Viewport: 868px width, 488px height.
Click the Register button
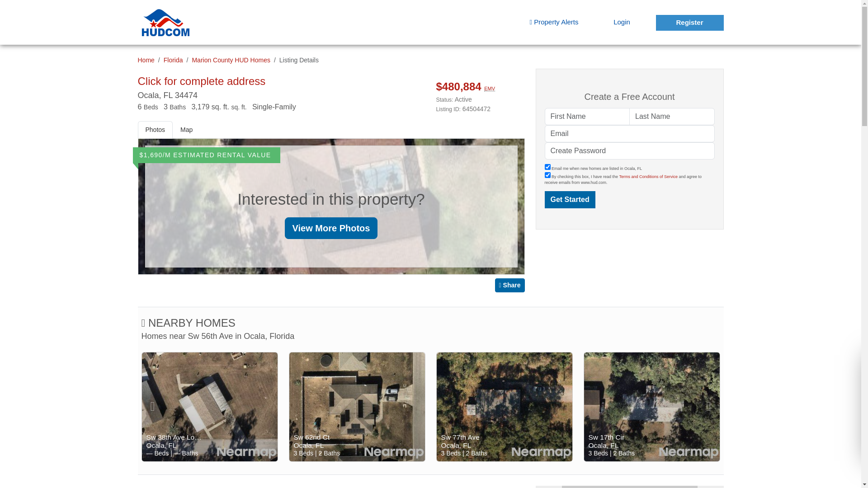coord(689,23)
